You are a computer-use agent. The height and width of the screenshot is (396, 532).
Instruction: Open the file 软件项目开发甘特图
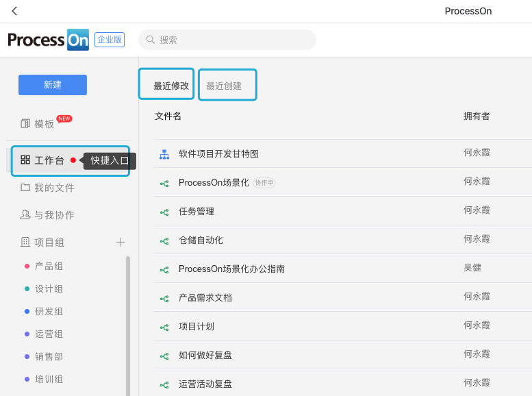tap(218, 154)
